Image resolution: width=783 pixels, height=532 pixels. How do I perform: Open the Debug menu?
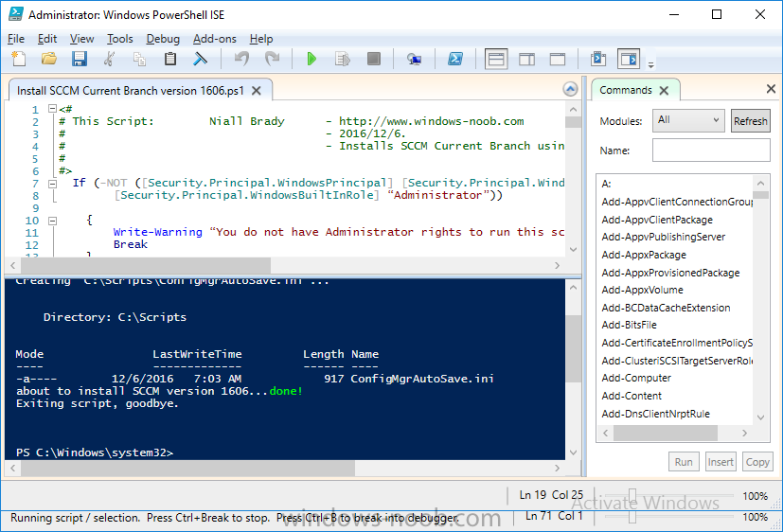[x=163, y=39]
